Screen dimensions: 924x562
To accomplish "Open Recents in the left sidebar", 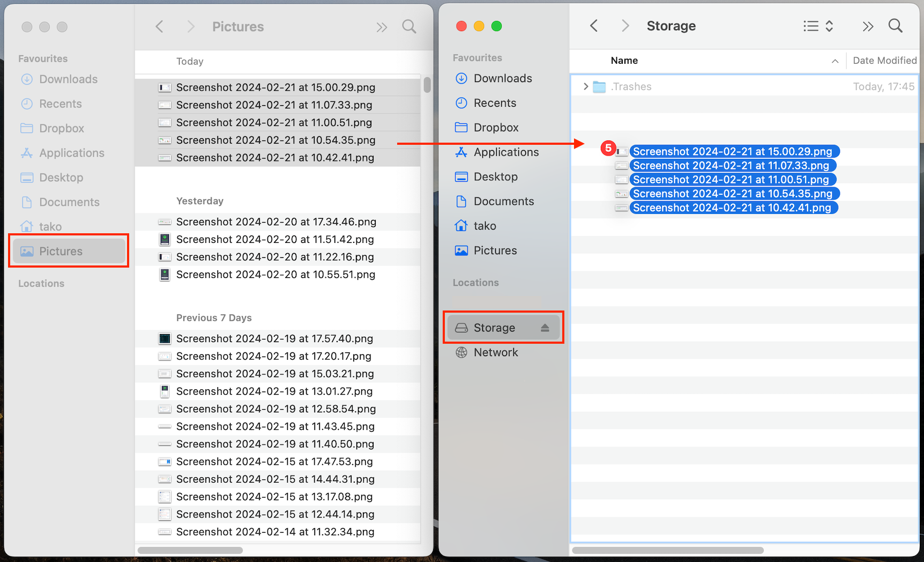I will (x=60, y=103).
